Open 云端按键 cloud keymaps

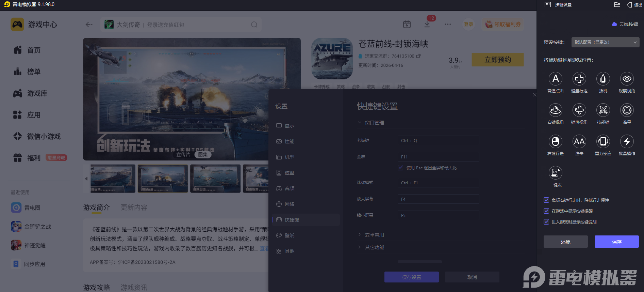(625, 24)
